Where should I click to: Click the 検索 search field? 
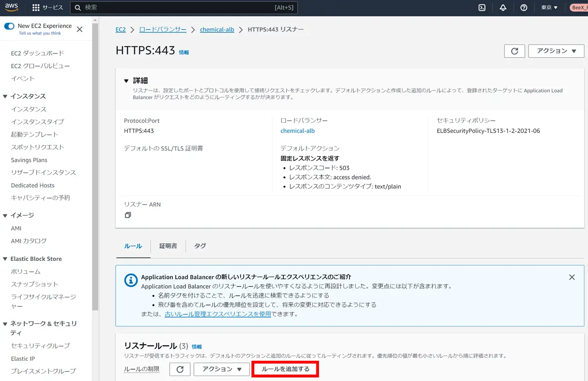point(184,8)
